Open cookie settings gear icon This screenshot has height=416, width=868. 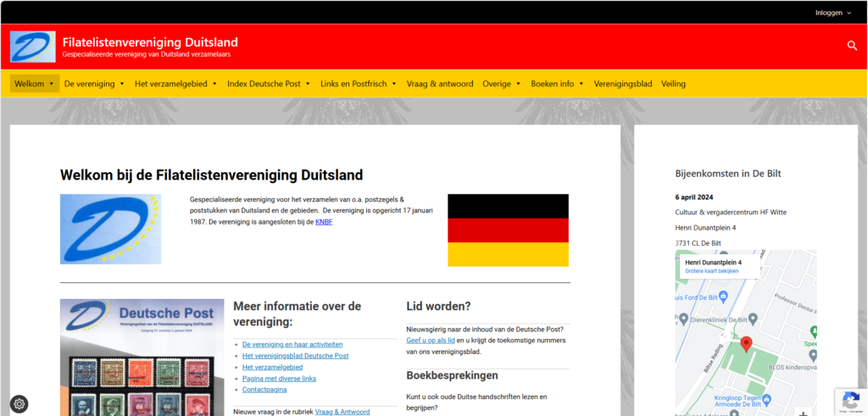(19, 404)
